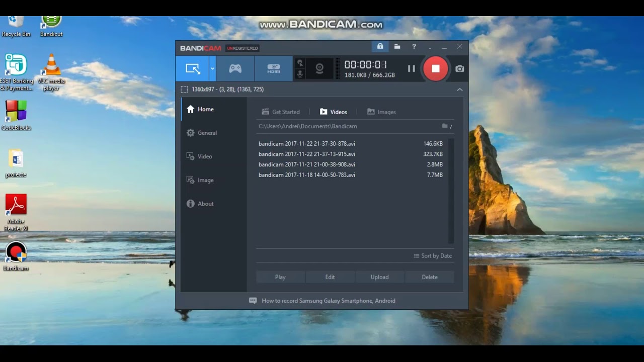Screen dimensions: 644x362
Task: Click the video list scrollbar
Action: coord(451,191)
